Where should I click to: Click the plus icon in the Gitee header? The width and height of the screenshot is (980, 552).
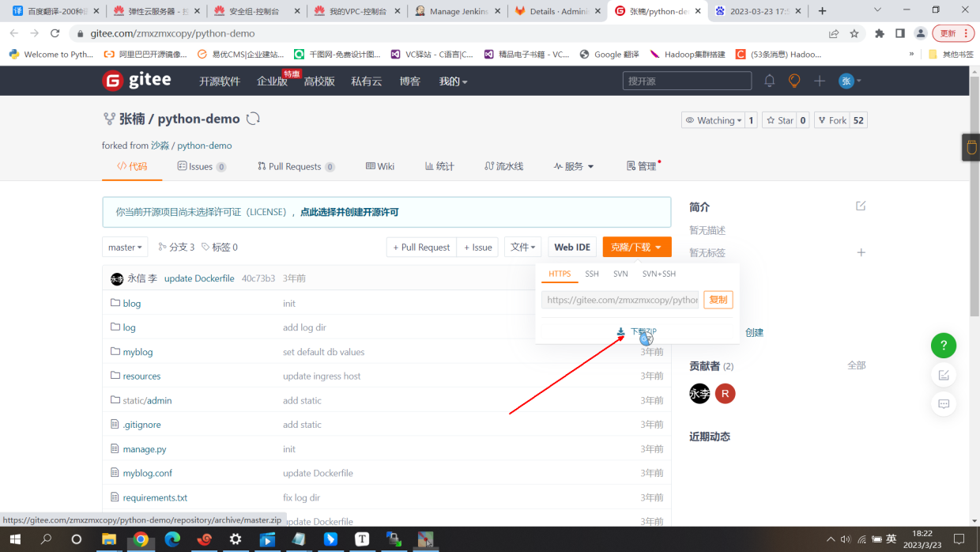point(820,81)
